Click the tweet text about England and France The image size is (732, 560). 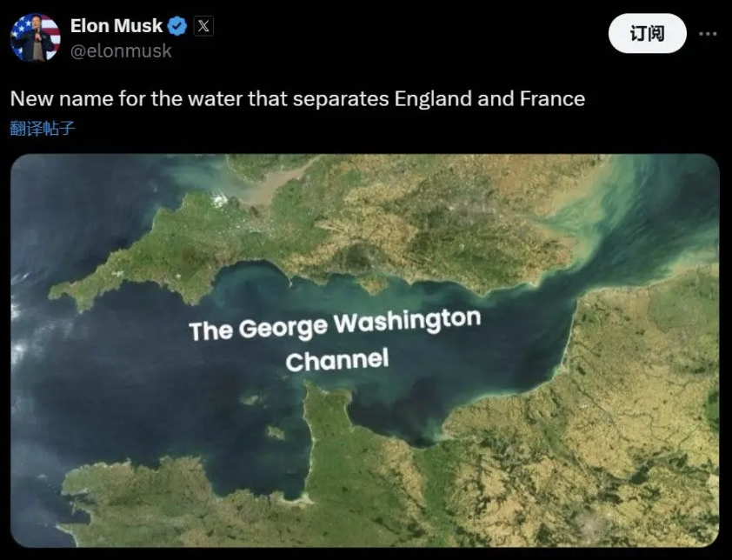pyautogui.click(x=297, y=98)
